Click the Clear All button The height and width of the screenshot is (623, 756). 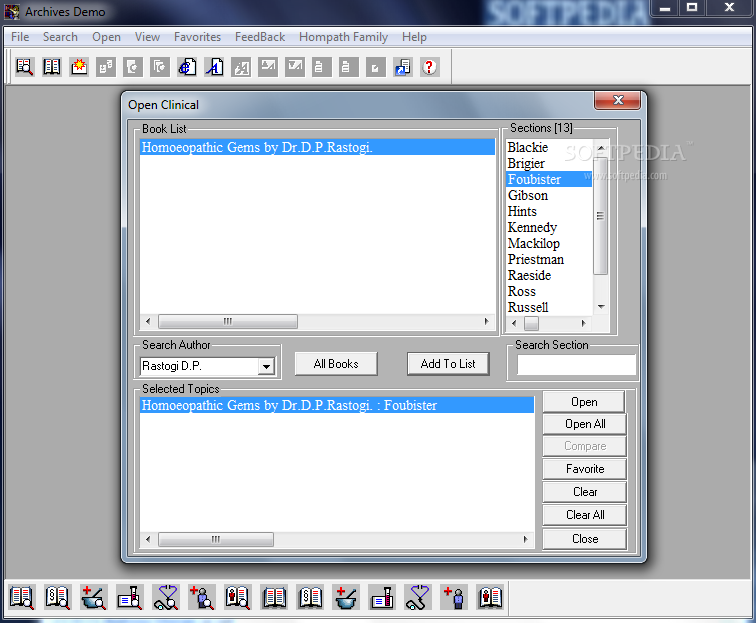(x=585, y=515)
